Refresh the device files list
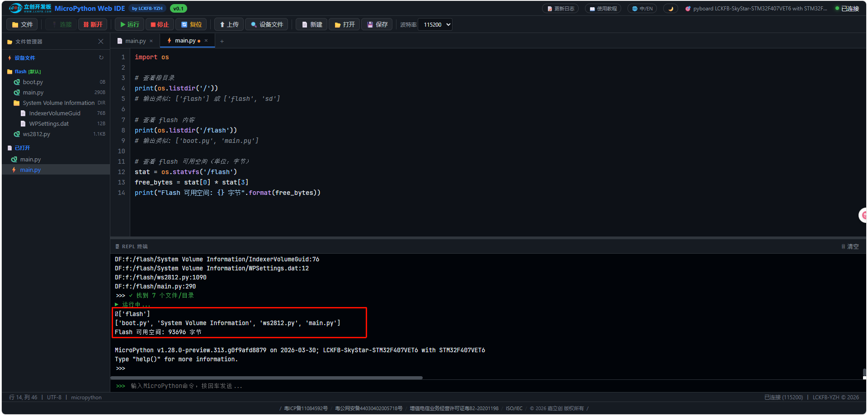 point(101,57)
